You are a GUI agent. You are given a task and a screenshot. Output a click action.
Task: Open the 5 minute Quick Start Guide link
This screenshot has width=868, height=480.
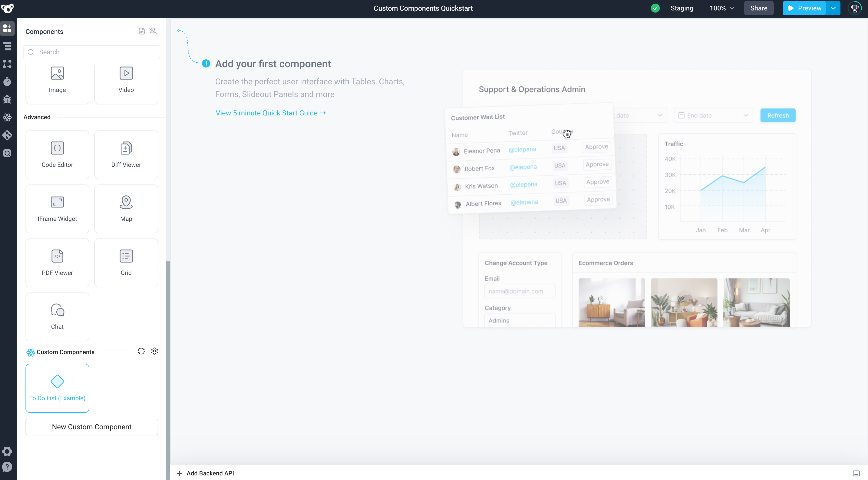(271, 113)
